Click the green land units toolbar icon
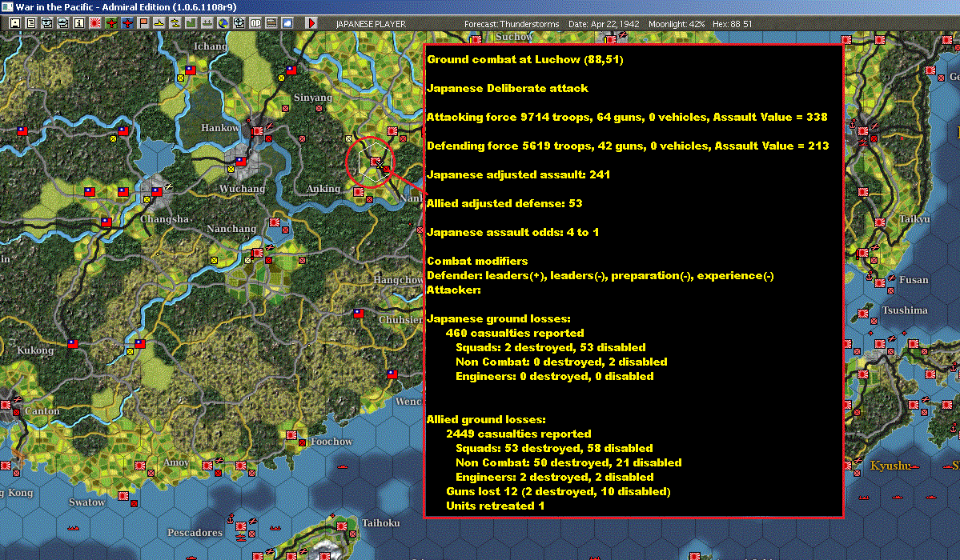Screen dimensions: 960x560 pos(191,23)
